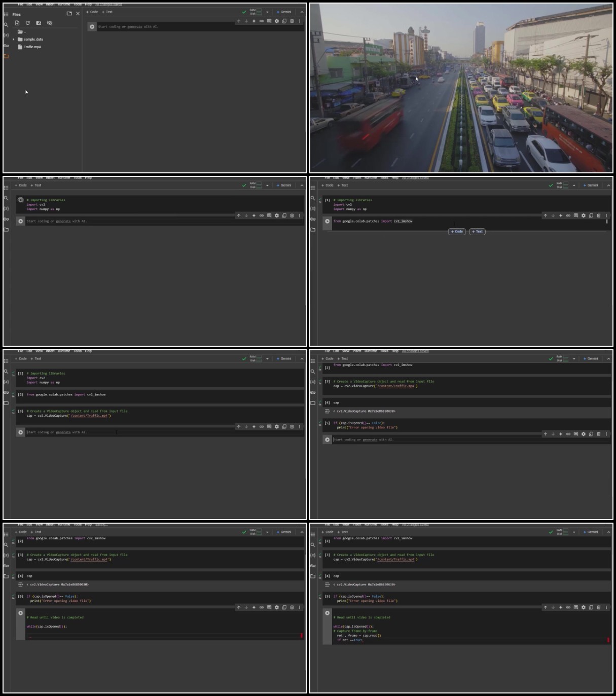This screenshot has height=696, width=616.
Task: Click Gemini sparkle in Files-panel cell toolbar
Action: (x=254, y=21)
